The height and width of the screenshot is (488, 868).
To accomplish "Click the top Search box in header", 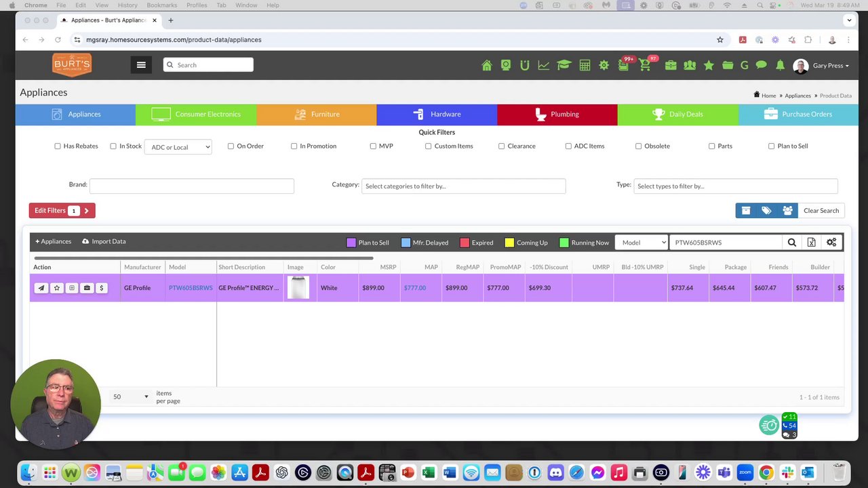I will [208, 65].
